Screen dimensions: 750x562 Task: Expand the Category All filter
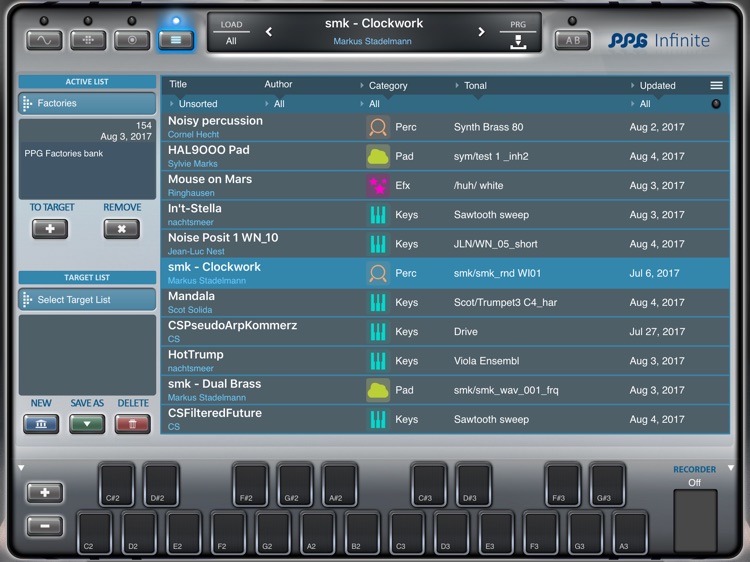point(370,104)
